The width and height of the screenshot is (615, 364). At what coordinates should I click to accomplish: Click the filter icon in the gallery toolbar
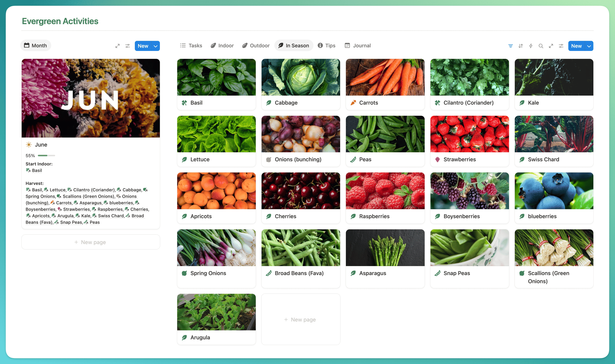[510, 46]
